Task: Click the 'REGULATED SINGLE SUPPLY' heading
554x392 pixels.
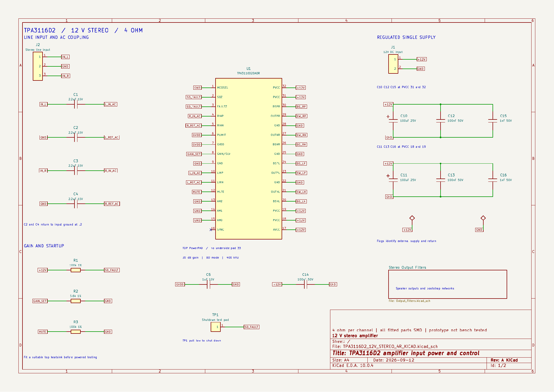Action: click(406, 37)
